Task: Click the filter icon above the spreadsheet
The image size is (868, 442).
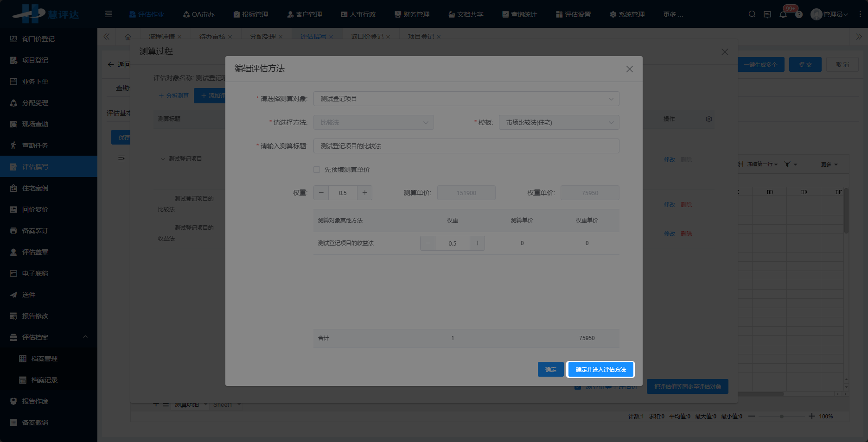Action: [788, 164]
